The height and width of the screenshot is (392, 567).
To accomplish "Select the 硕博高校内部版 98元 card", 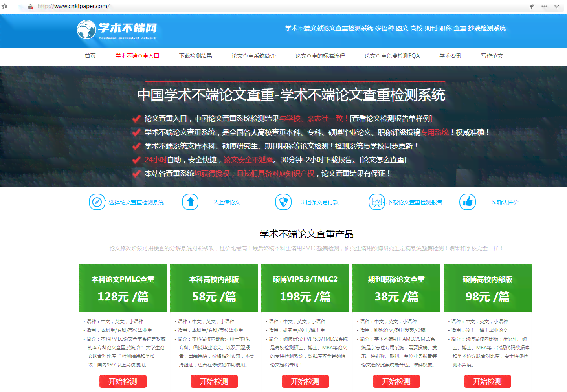I will (x=488, y=288).
